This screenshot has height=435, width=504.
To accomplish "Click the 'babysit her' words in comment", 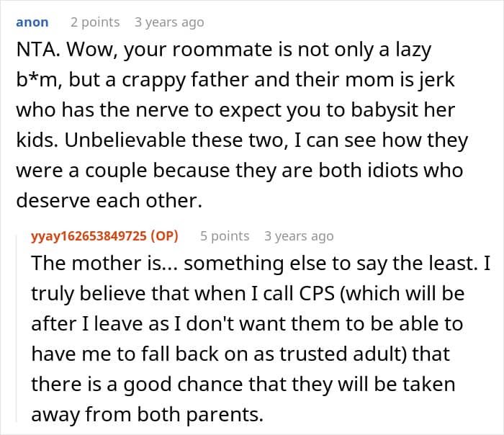I will 402,110.
